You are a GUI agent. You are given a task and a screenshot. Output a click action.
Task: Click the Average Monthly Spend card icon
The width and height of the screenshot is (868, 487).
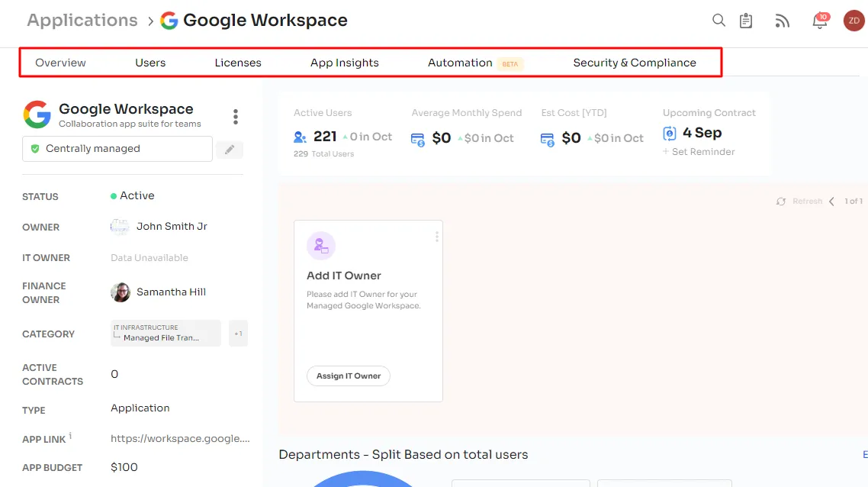[x=418, y=139]
